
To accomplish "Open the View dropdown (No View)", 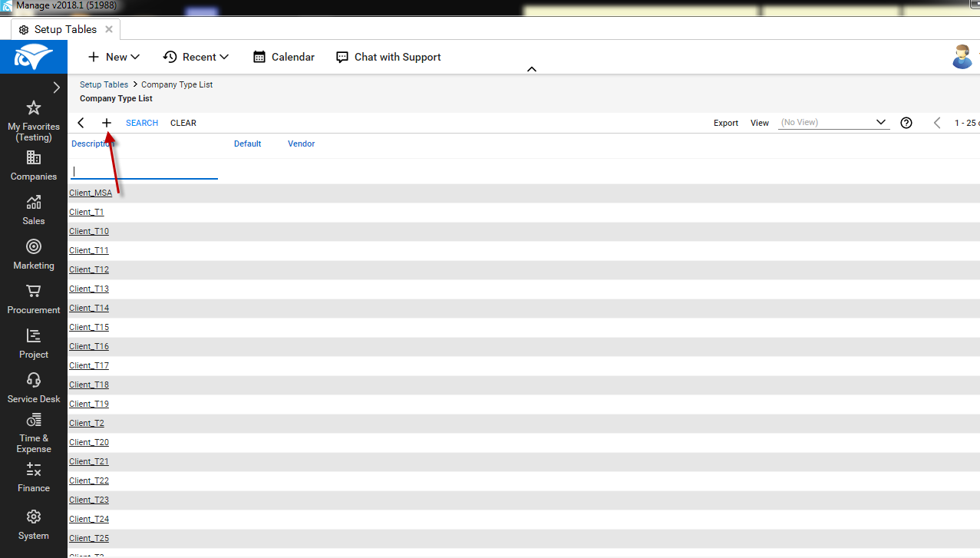I will 833,123.
